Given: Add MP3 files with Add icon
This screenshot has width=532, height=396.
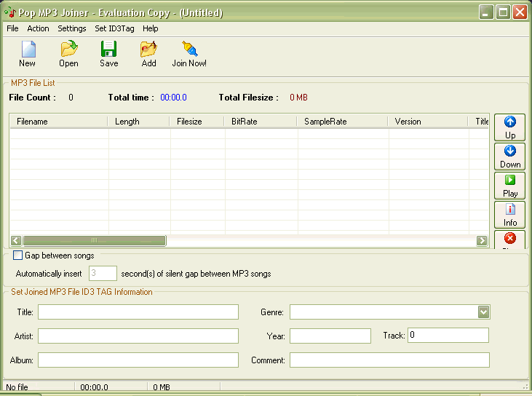Looking at the screenshot, I should 148,49.
